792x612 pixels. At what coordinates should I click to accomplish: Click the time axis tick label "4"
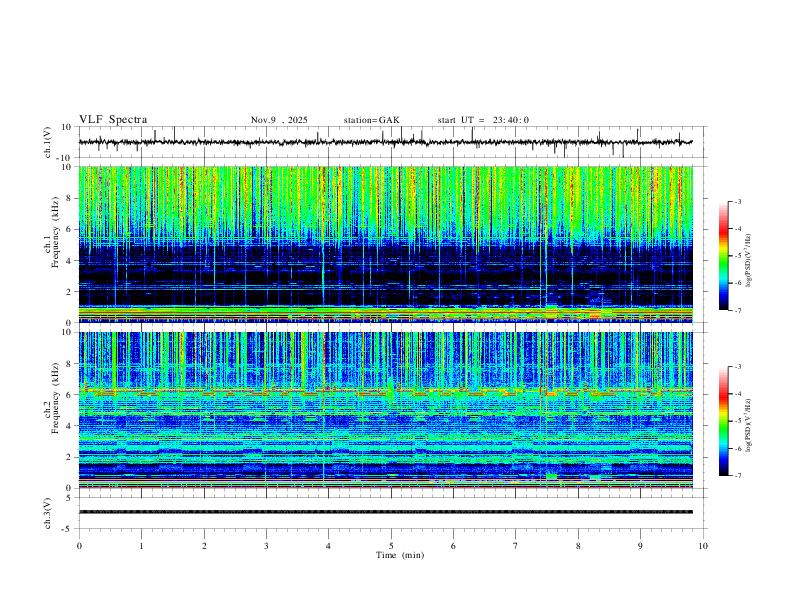328,546
